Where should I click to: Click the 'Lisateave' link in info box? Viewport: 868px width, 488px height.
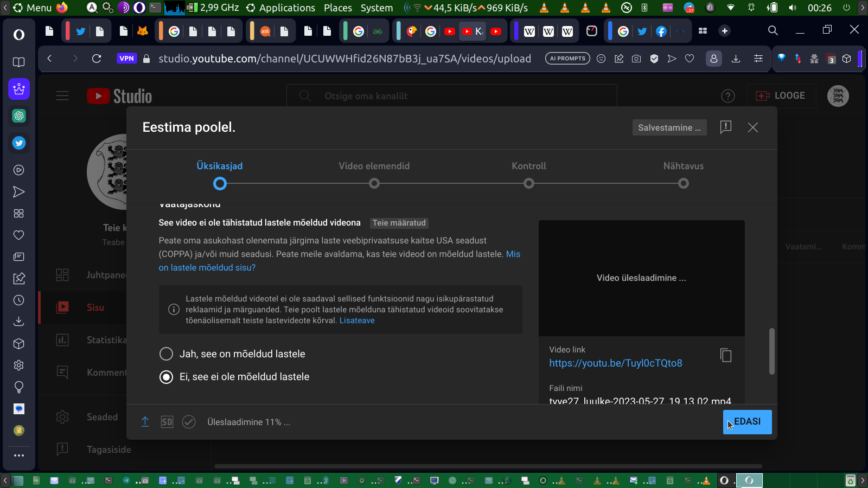pos(356,320)
